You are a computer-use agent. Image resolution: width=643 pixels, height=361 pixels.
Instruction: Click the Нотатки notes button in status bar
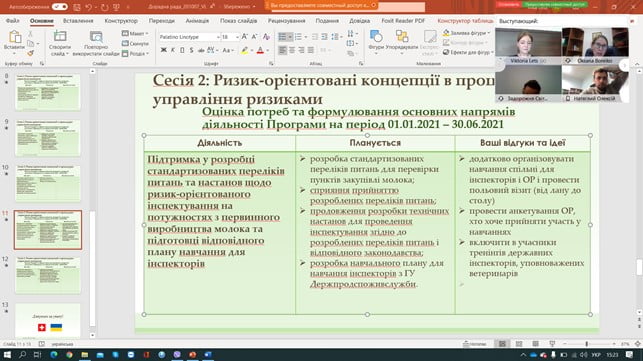[x=474, y=344]
